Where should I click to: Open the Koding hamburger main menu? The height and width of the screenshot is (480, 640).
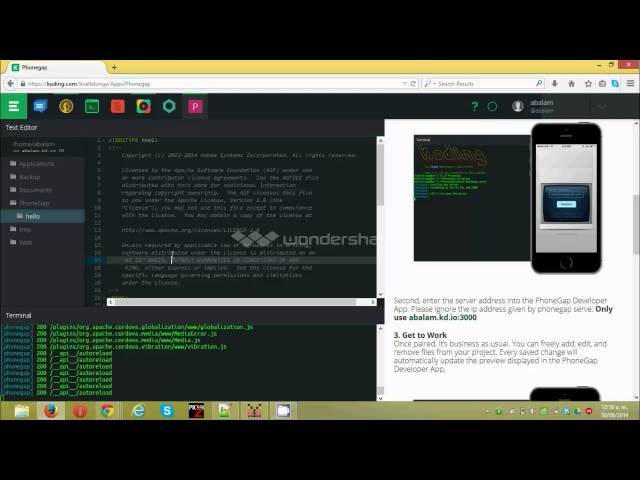pos(13,107)
